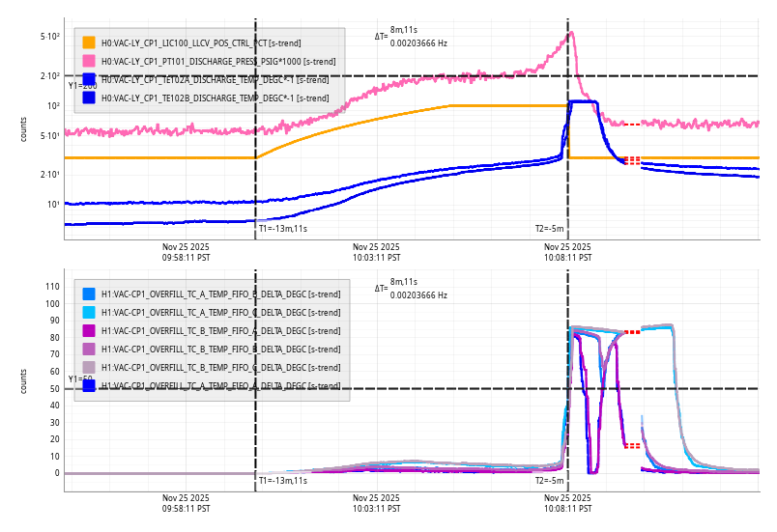This screenshot has height=532, width=777.
Task: Click the 10:03:11 PST tick label on top plot
Action: (x=376, y=252)
